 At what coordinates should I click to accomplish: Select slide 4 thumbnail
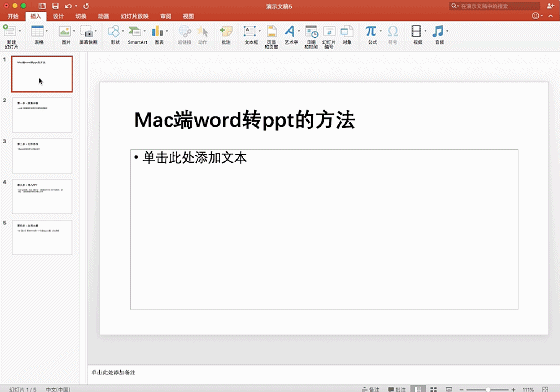click(x=42, y=197)
